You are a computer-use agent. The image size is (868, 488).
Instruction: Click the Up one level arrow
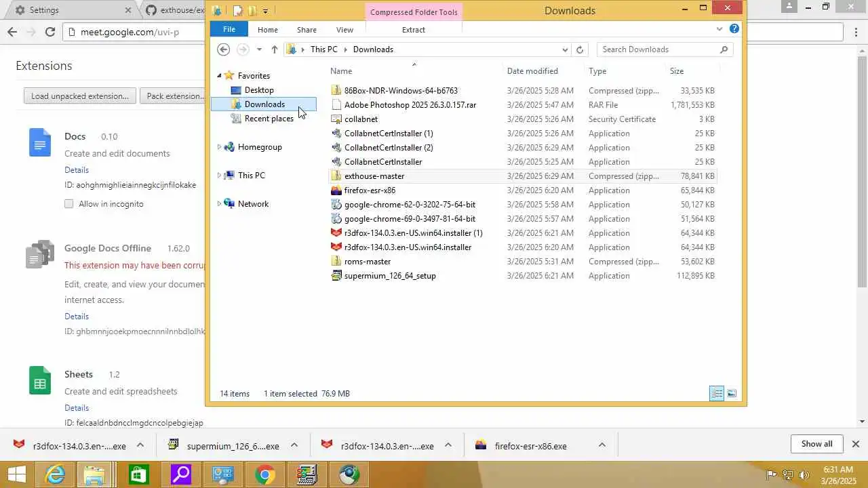coord(274,49)
